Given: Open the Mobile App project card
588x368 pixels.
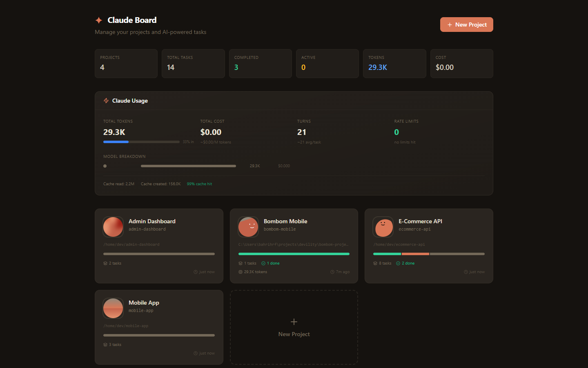Looking at the screenshot, I should click(x=159, y=327).
